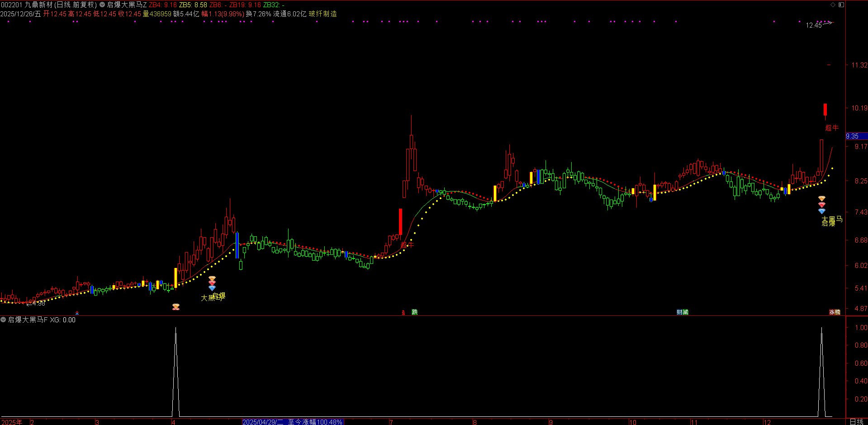
Task: Click the 玻纤制造 industry link
Action: [x=323, y=14]
